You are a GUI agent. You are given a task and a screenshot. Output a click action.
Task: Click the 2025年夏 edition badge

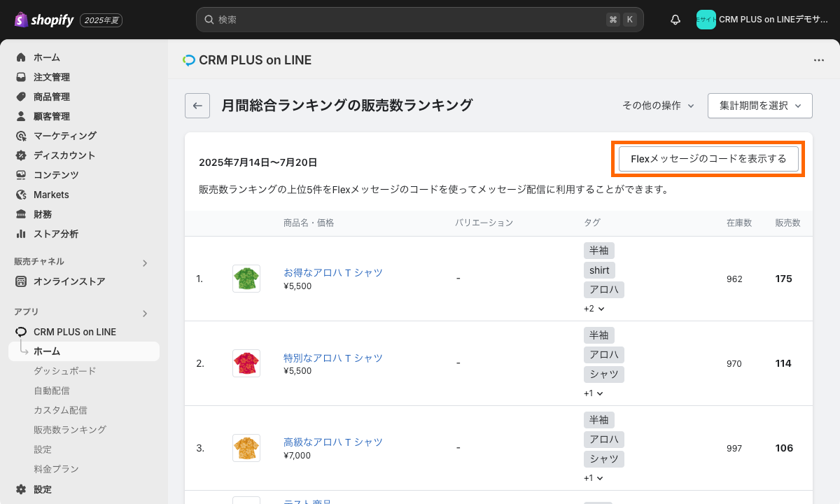click(x=101, y=20)
